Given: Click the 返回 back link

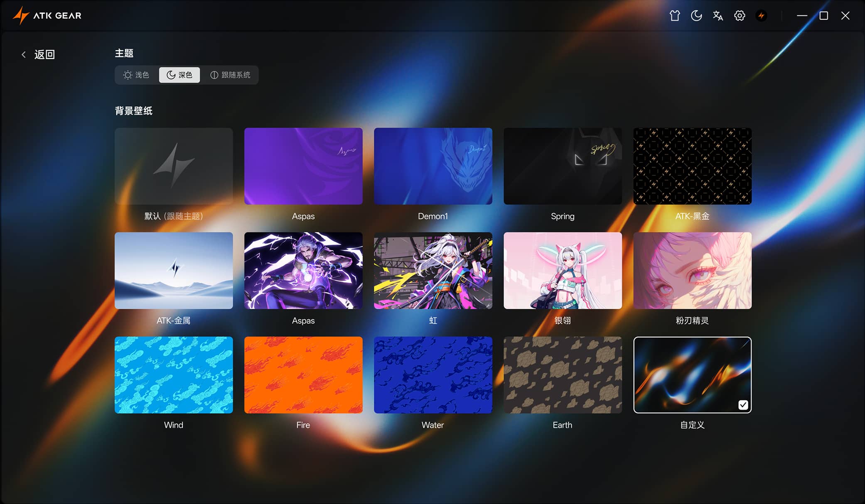Looking at the screenshot, I should (x=44, y=54).
